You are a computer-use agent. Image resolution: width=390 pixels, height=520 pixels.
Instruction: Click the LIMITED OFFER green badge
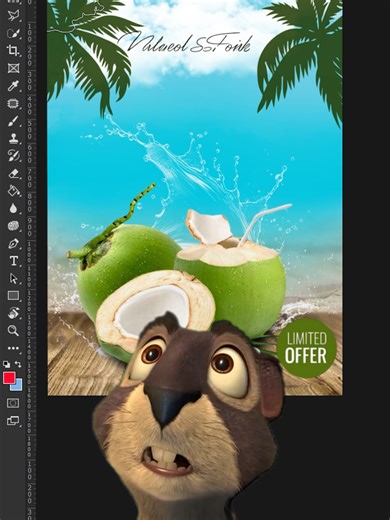click(x=306, y=348)
